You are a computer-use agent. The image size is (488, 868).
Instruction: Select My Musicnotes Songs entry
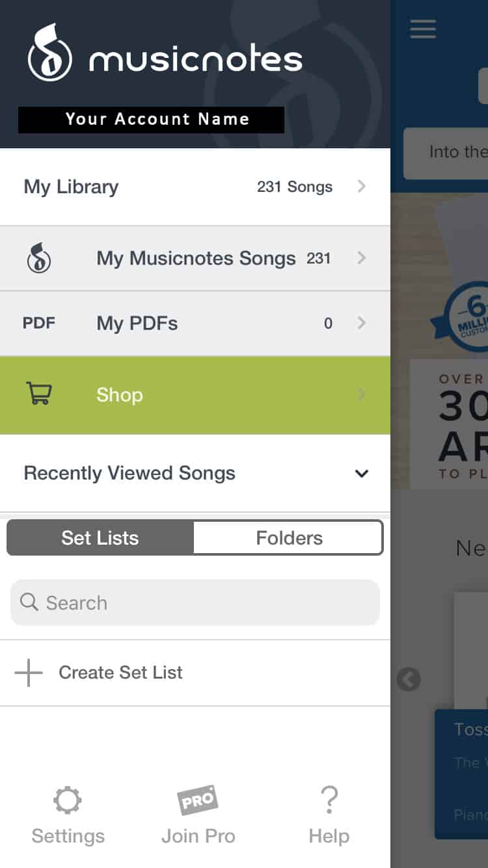pos(195,258)
